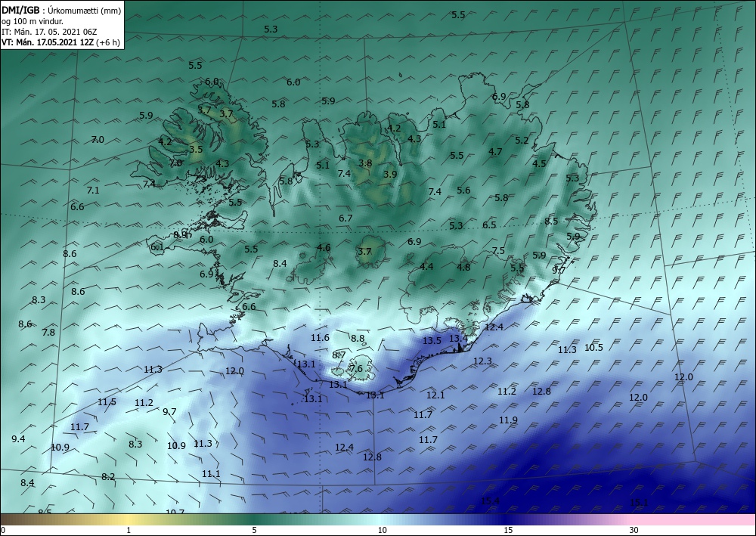Click the 4.6 value label
Screen dimensions: 756x536
pyautogui.click(x=324, y=248)
